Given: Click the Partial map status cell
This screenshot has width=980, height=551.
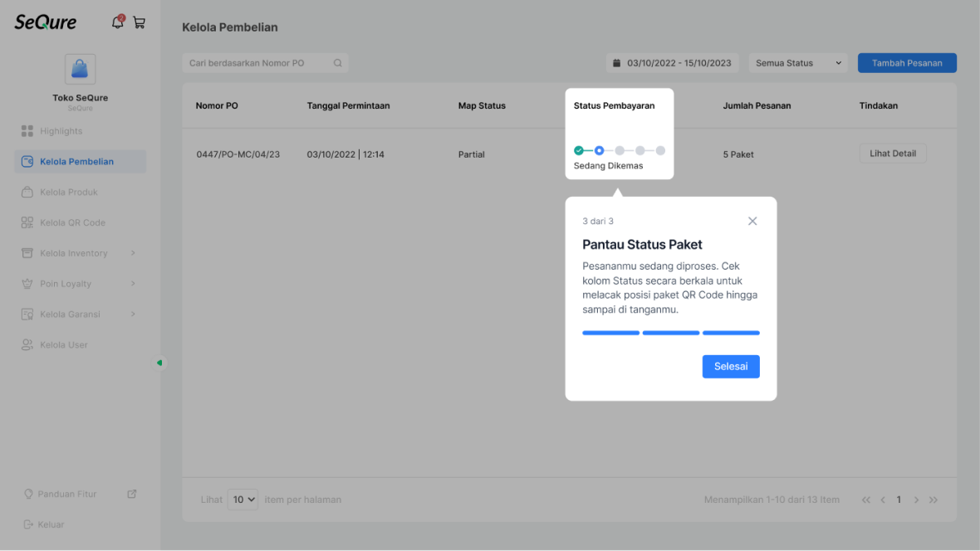Looking at the screenshot, I should coord(471,154).
